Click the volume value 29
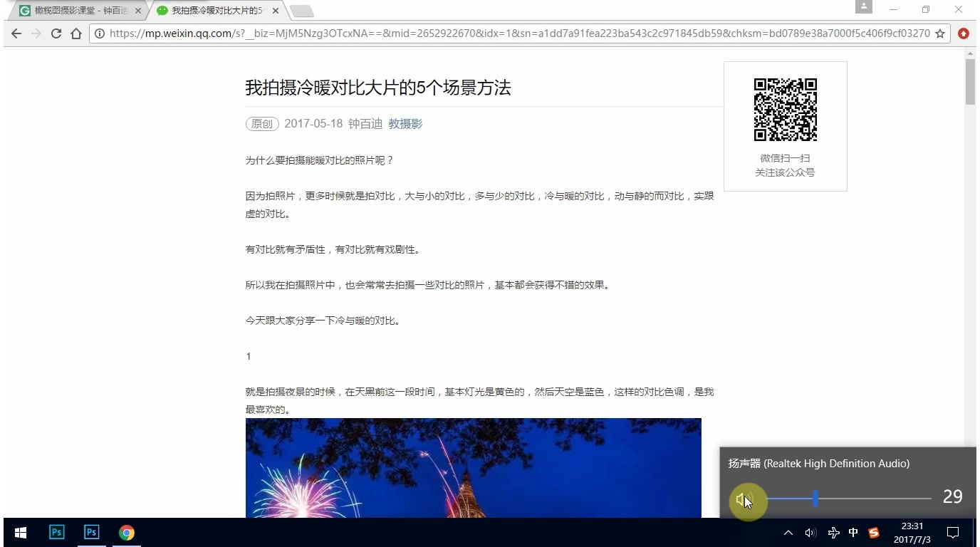The width and height of the screenshot is (980, 547). coord(953,497)
